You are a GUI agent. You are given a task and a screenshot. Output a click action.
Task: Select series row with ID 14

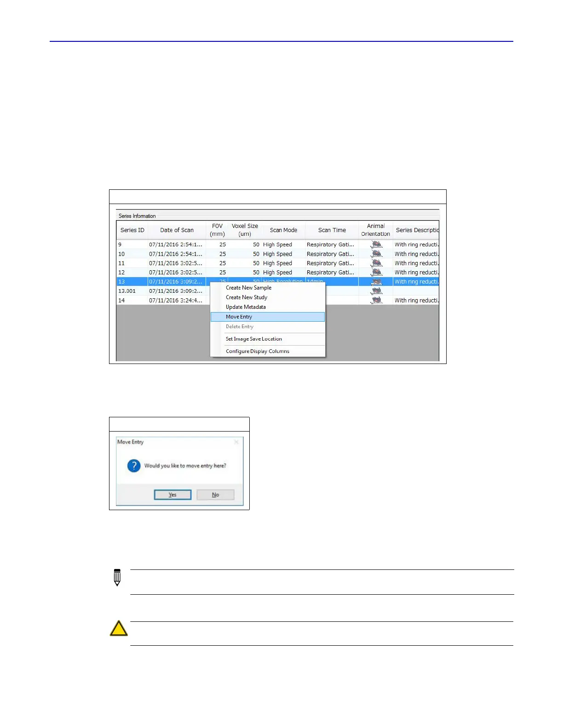click(278, 300)
